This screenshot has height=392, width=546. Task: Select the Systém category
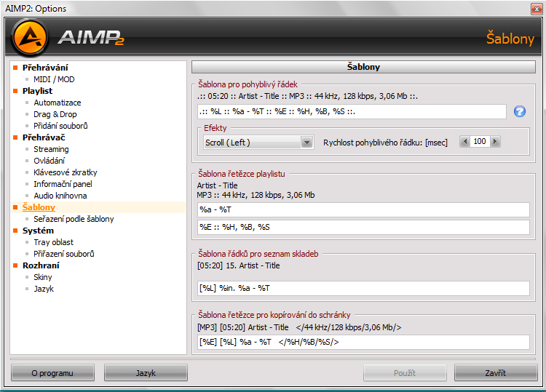pos(38,231)
